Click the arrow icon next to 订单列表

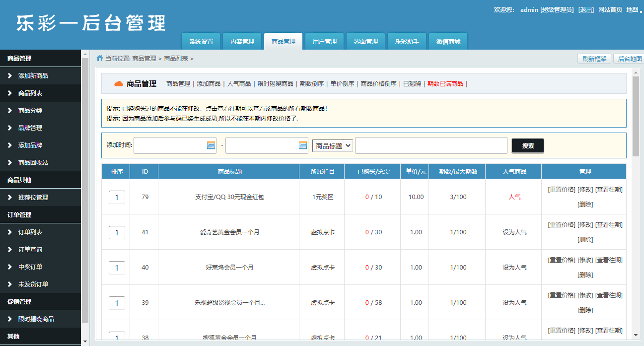point(10,232)
